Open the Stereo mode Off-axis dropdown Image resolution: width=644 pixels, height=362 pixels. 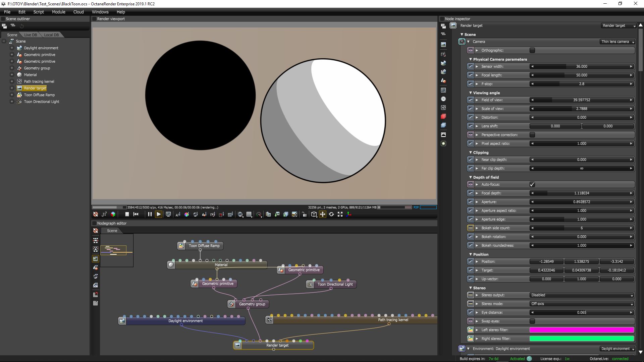tap(582, 304)
